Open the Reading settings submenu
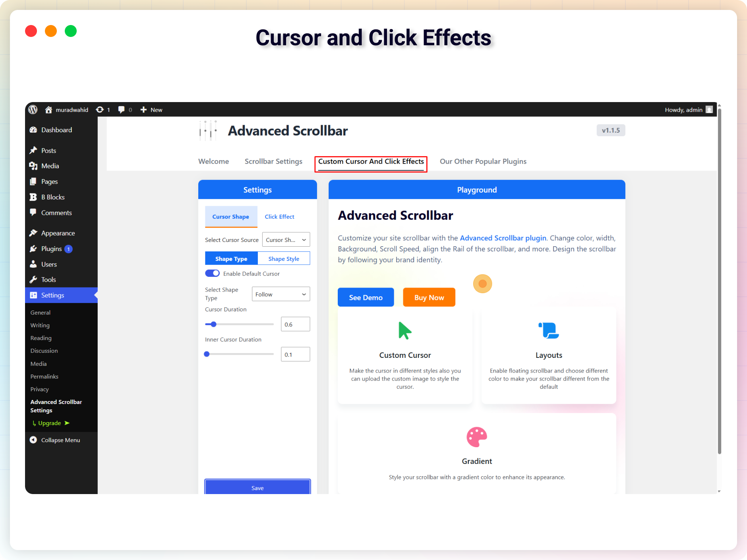The height and width of the screenshot is (560, 747). coord(41,338)
